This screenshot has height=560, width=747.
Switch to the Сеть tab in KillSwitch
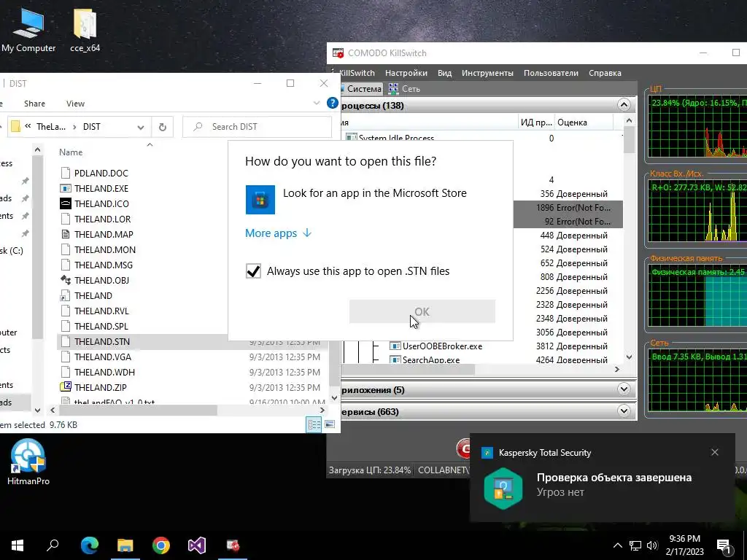(404, 88)
